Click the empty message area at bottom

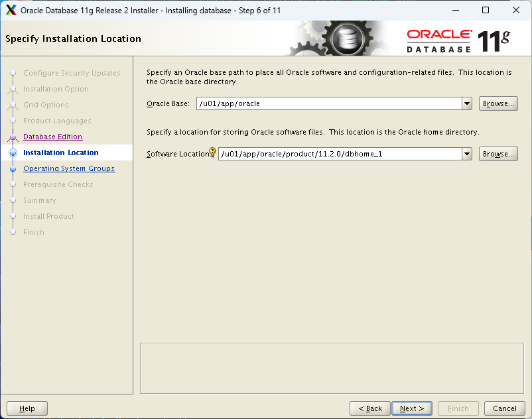point(332,369)
